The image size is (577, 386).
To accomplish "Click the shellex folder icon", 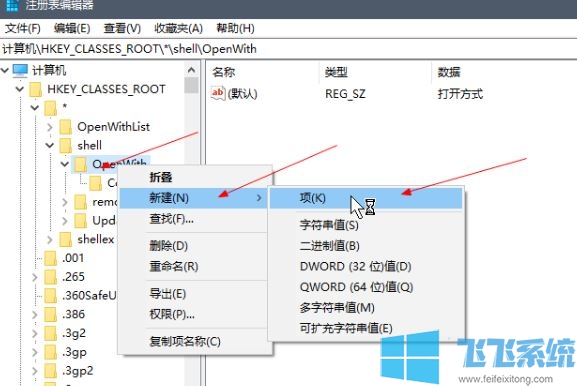I will (66, 240).
